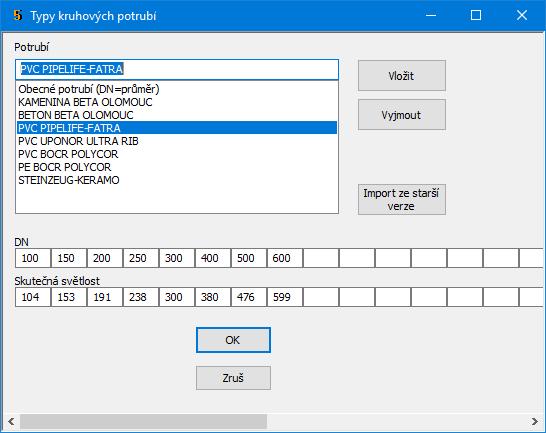
Task: Select PVC UPONOR ULTRA RIB in list
Action: (x=177, y=141)
